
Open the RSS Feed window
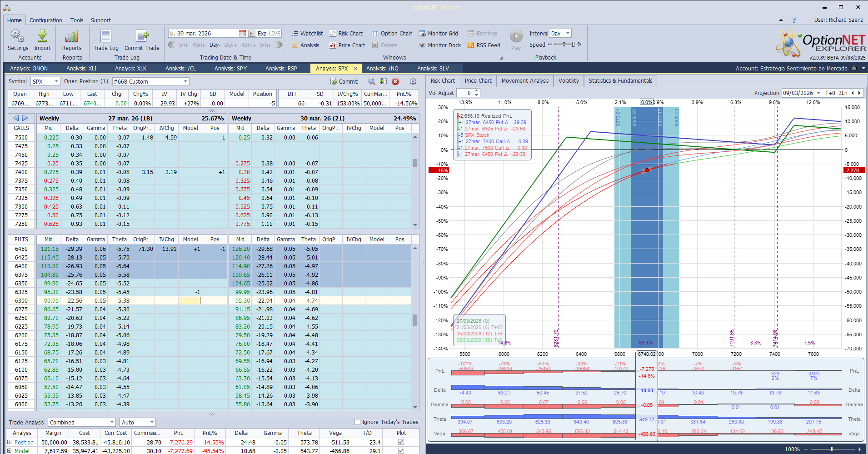click(x=484, y=45)
